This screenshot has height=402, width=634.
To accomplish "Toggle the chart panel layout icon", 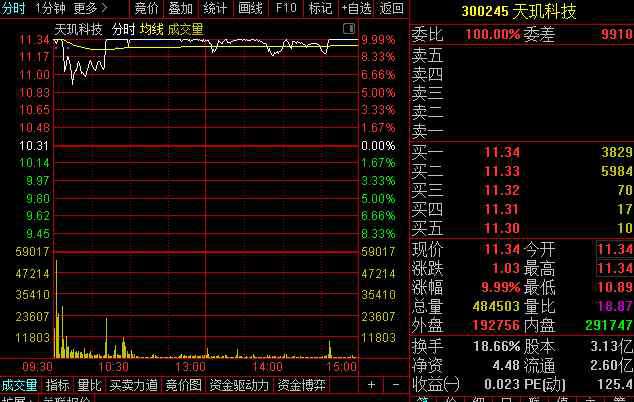I will pyautogui.click(x=349, y=28).
